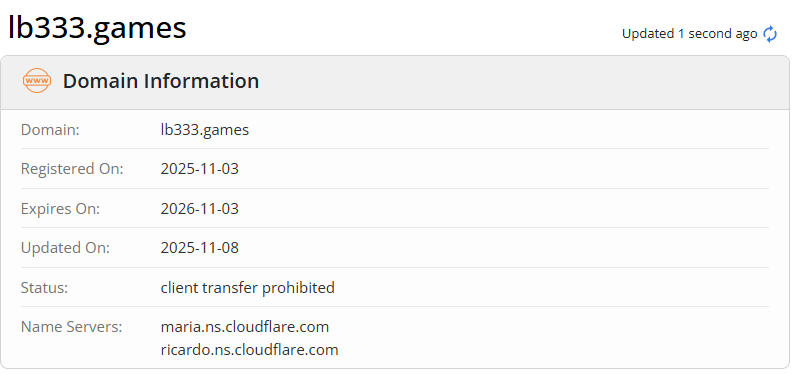799x375 pixels.
Task: Click the "Updated On:" label
Action: coord(65,248)
